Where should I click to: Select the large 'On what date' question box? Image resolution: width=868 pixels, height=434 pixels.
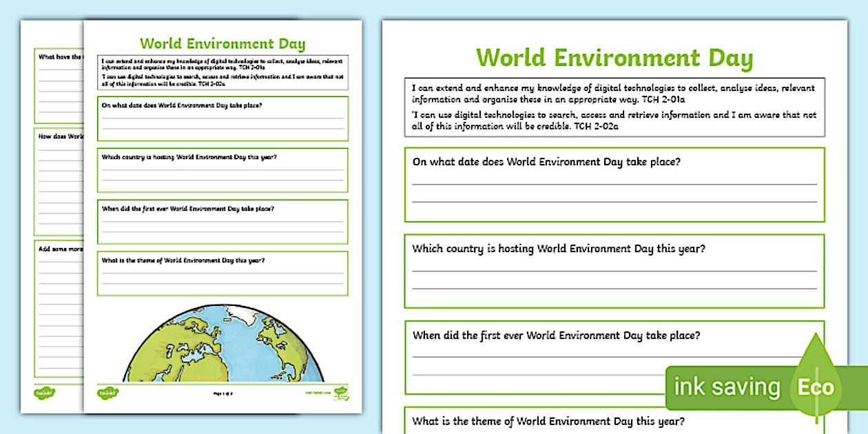pyautogui.click(x=614, y=185)
